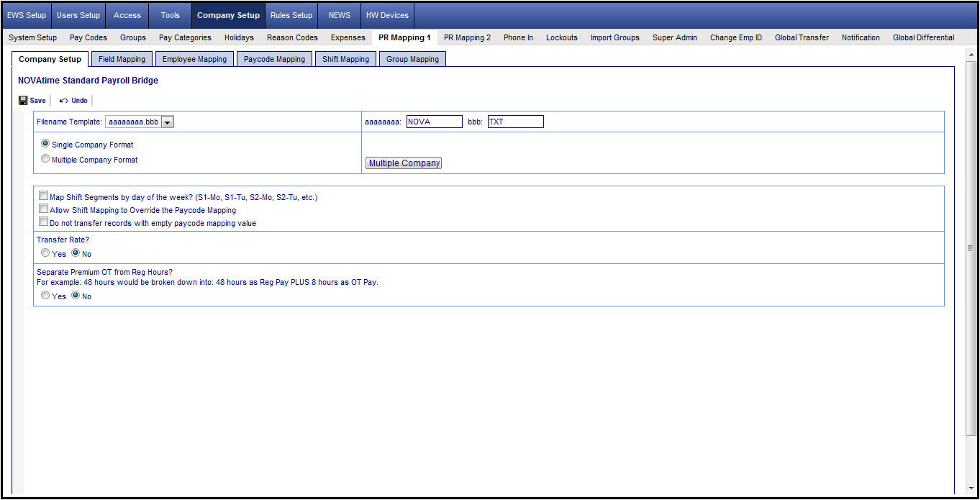Viewport: 980px width, 500px height.
Task: Open the HW Devices menu
Action: [x=387, y=15]
